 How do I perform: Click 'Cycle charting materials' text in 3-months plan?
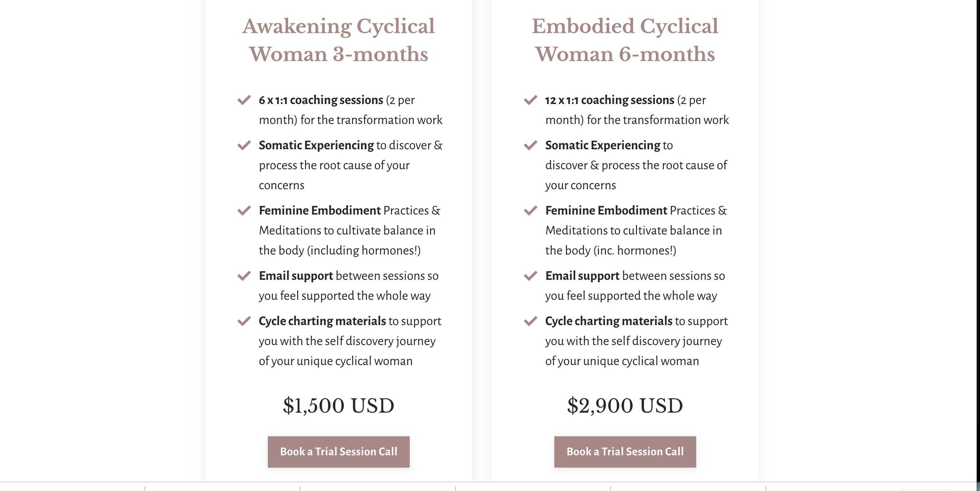322,321
